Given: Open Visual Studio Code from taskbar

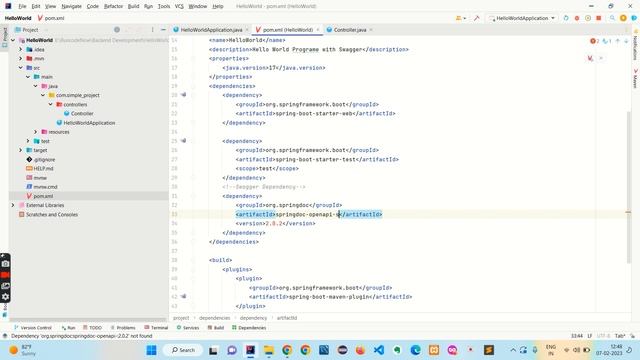Looking at the screenshot, I should (379, 350).
